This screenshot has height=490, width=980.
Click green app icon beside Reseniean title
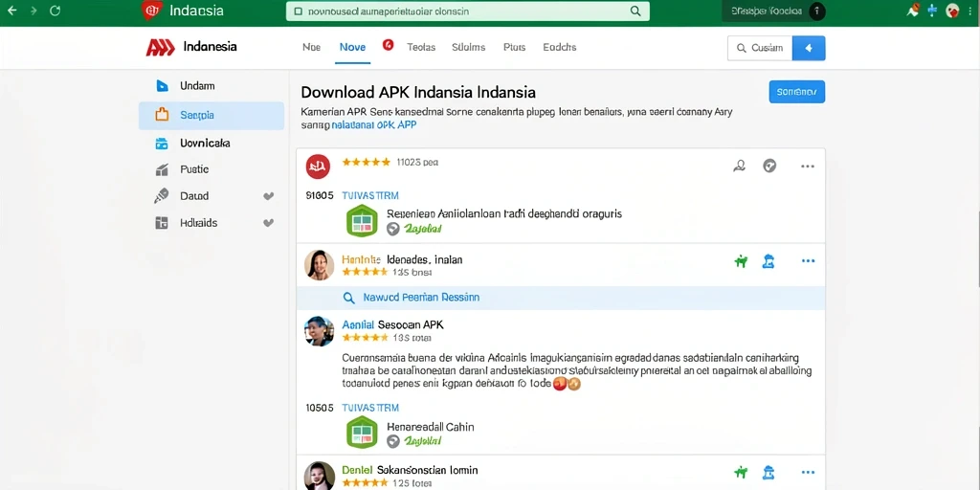(362, 221)
